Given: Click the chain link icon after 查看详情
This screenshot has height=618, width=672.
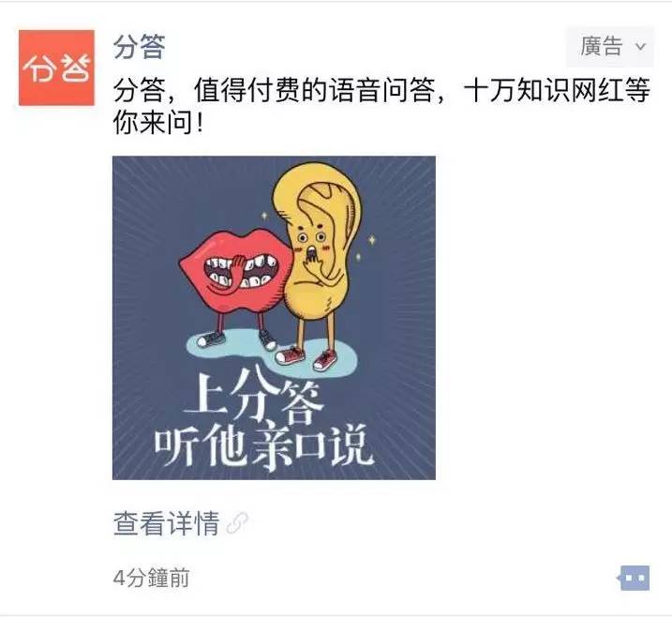Looking at the screenshot, I should [x=237, y=523].
